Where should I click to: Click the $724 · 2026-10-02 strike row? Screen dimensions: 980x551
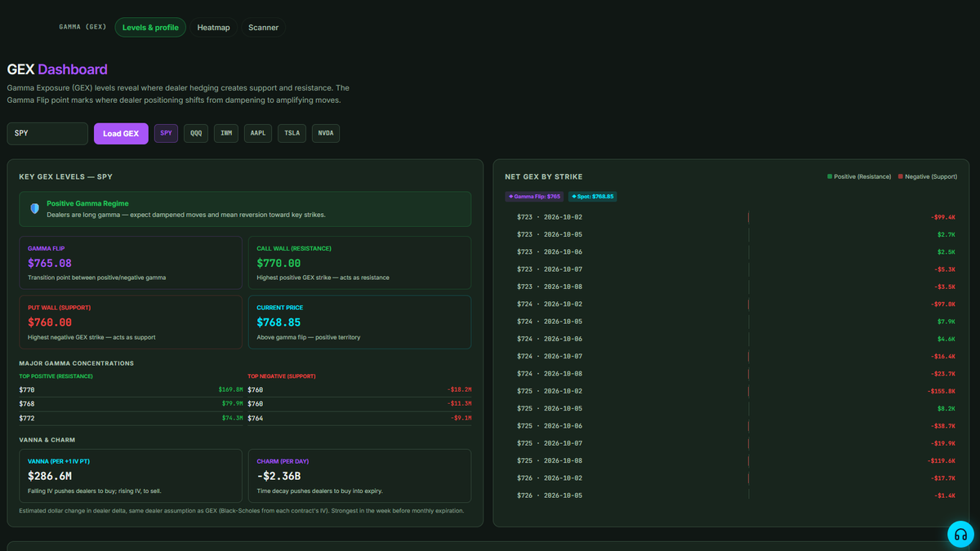click(731, 304)
